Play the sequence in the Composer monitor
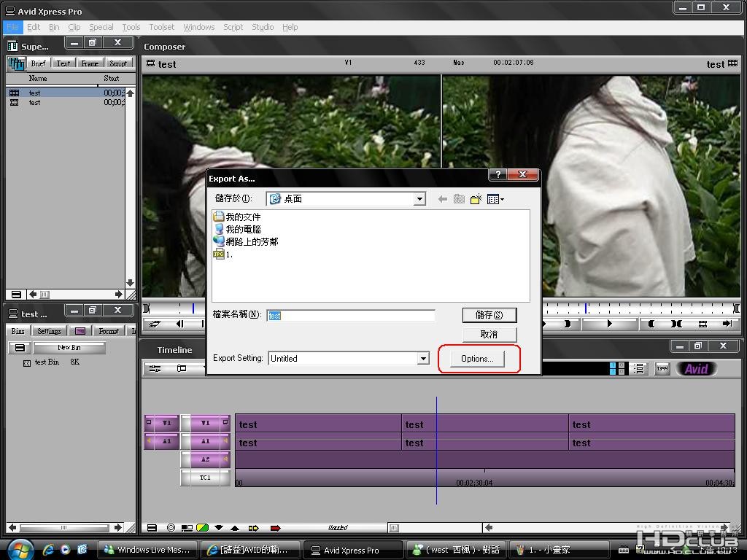The image size is (747, 560). point(609,324)
